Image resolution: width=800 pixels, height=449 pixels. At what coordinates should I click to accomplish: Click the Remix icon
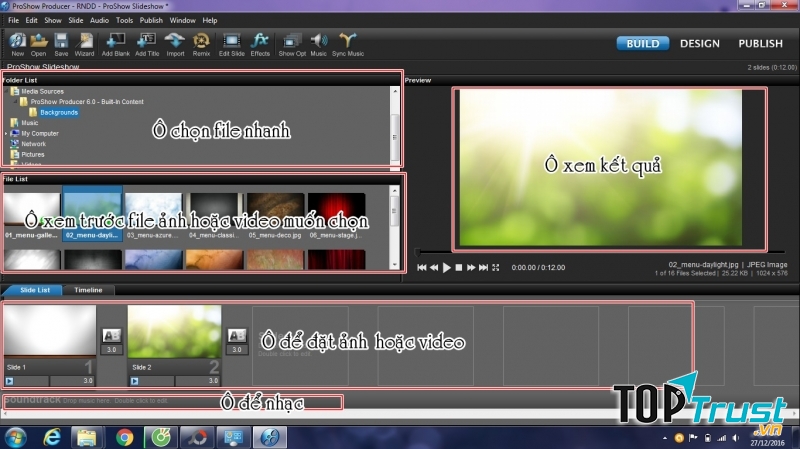202,41
